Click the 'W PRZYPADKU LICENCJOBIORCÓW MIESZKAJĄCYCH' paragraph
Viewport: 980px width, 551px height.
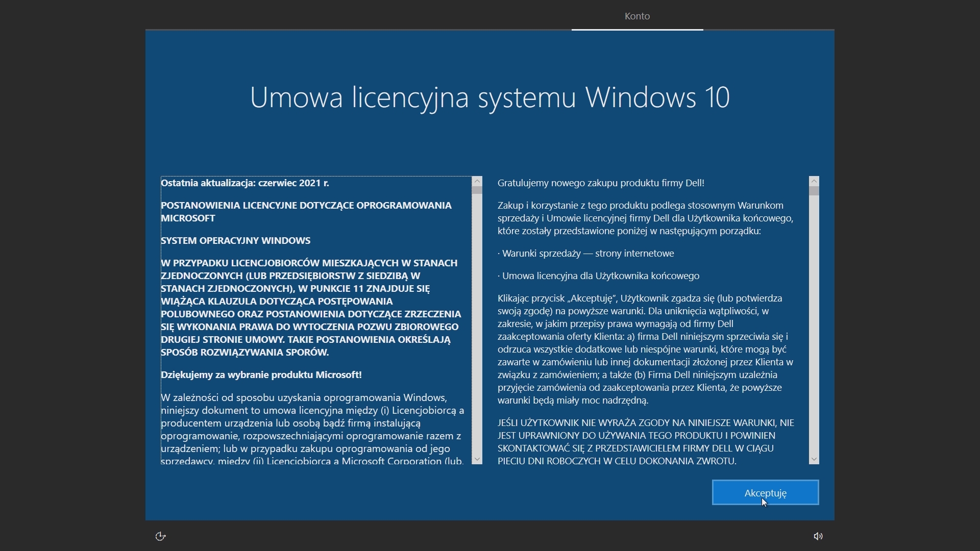pyautogui.click(x=311, y=307)
